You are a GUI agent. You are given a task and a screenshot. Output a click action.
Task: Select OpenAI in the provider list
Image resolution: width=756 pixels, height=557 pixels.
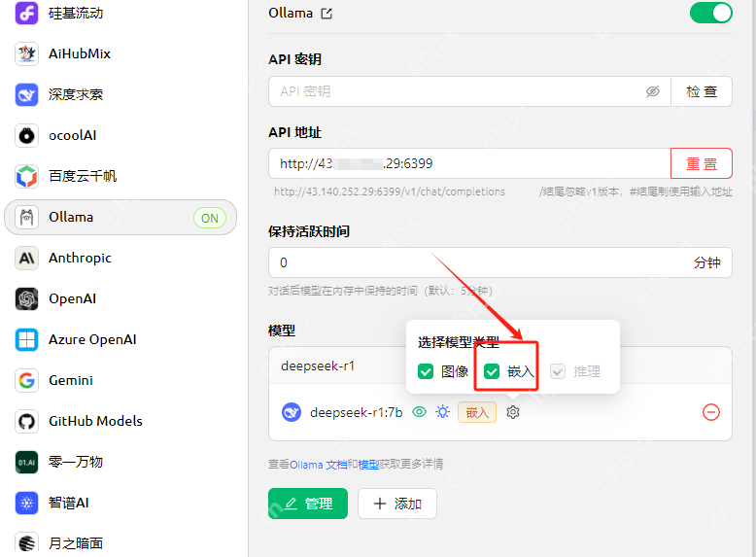point(120,299)
